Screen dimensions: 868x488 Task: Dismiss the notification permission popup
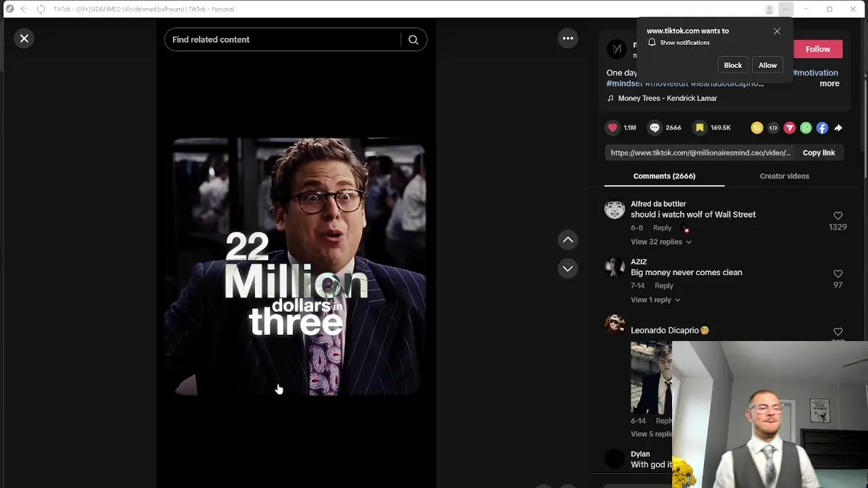click(x=777, y=31)
